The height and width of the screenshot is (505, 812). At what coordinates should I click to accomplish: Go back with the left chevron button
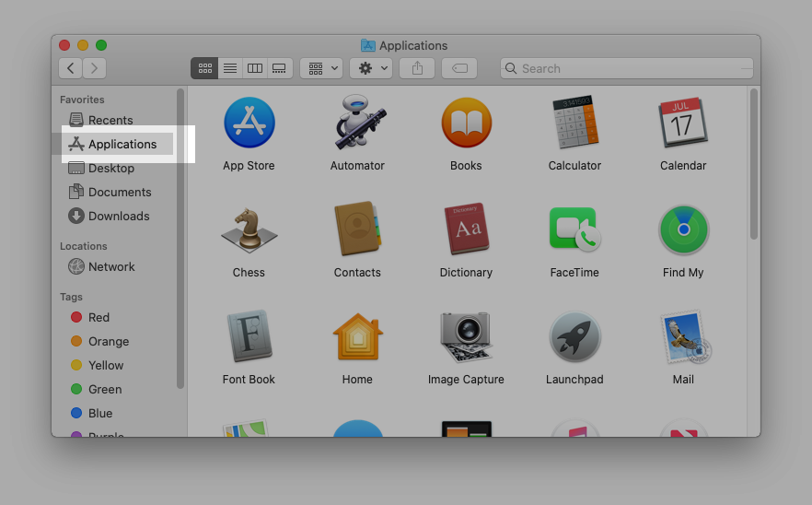point(70,68)
